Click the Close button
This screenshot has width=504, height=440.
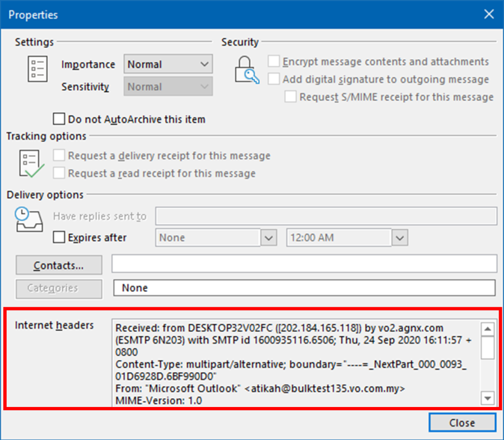point(462,423)
